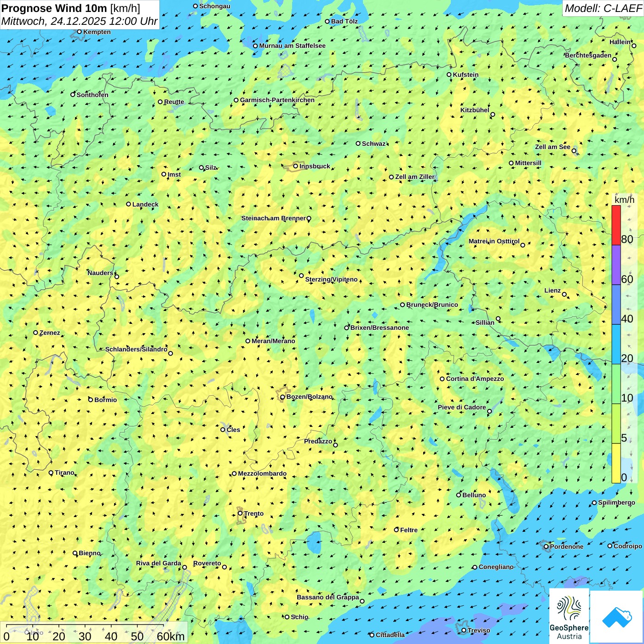Click the Mittersill label
644x644 pixels.
pyautogui.click(x=528, y=163)
